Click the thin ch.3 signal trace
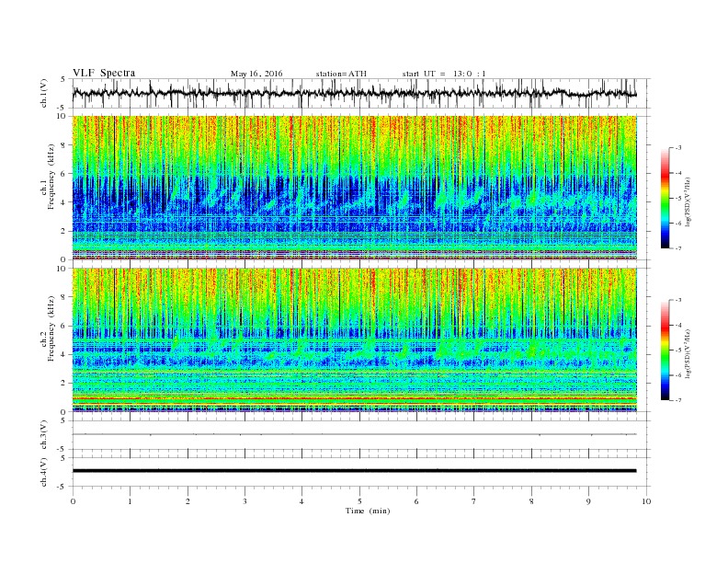Viewport: 728px width, 563px height. click(354, 434)
